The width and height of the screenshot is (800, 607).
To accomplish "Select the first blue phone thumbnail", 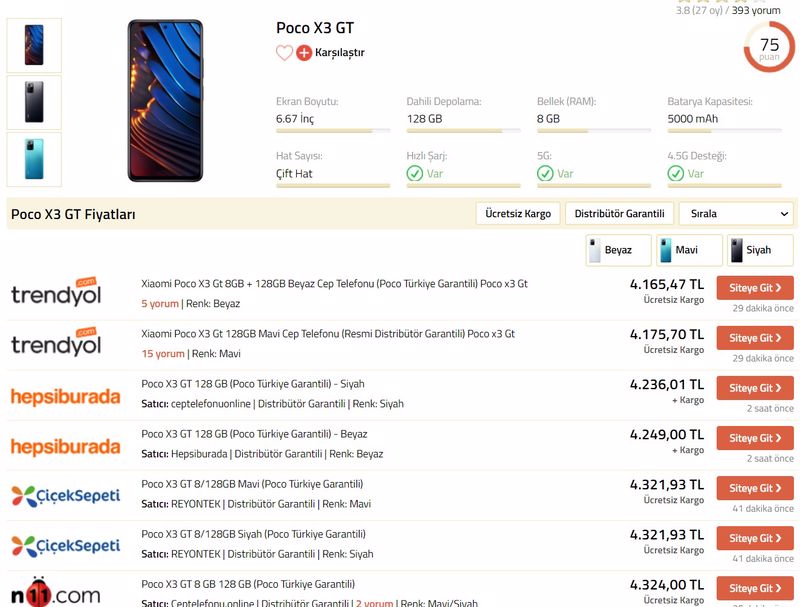I will click(34, 45).
